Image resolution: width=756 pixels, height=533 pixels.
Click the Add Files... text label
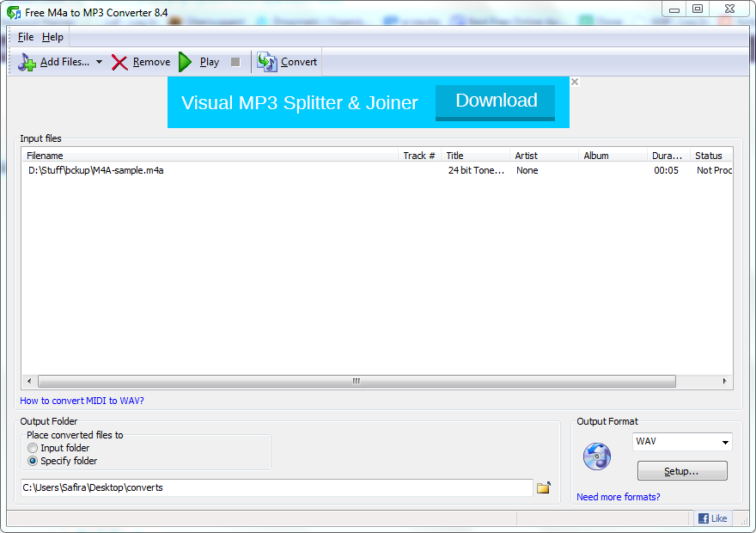click(x=64, y=62)
